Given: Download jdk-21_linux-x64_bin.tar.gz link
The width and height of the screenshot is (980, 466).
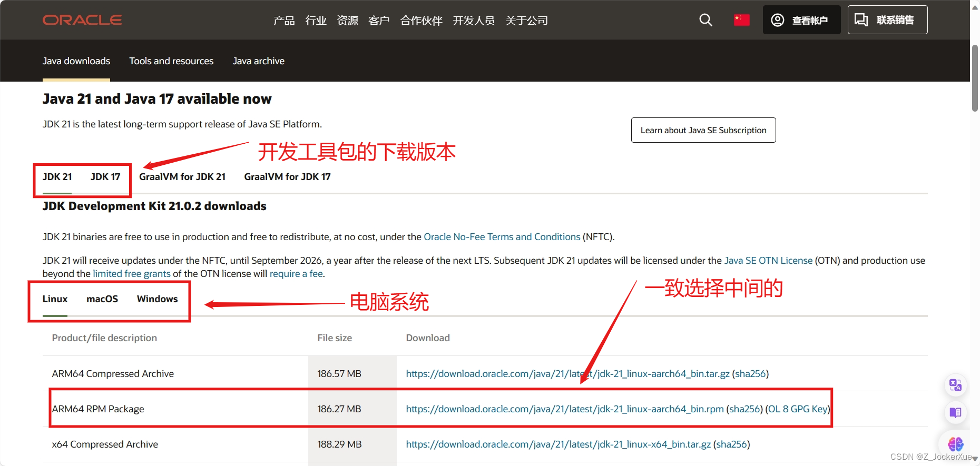Looking at the screenshot, I should tap(558, 444).
